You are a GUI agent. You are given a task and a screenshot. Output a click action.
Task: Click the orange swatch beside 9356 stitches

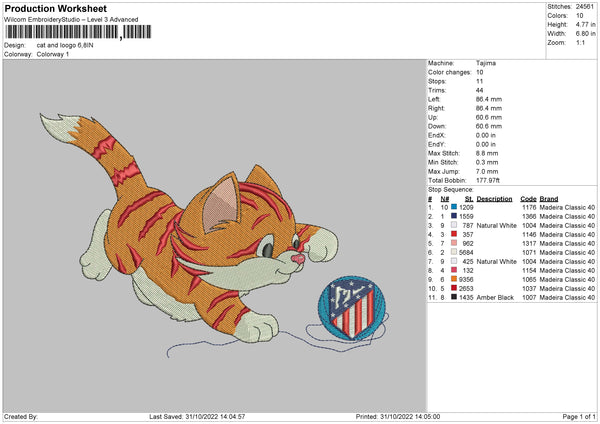click(x=454, y=279)
